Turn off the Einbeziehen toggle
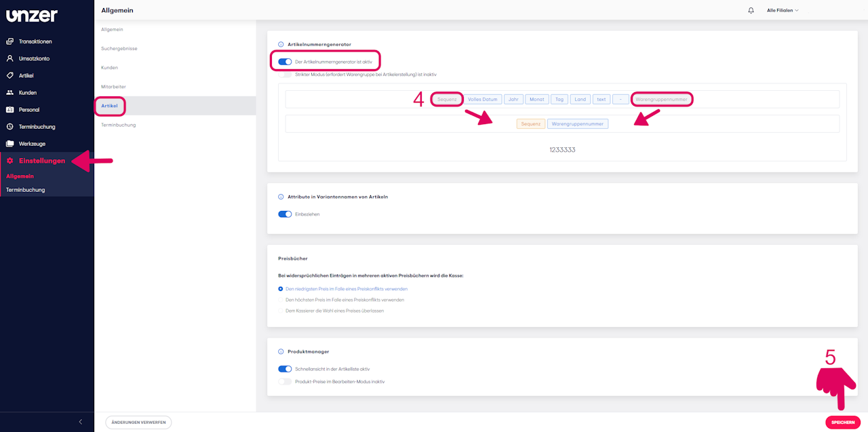This screenshot has height=432, width=868. tap(285, 214)
